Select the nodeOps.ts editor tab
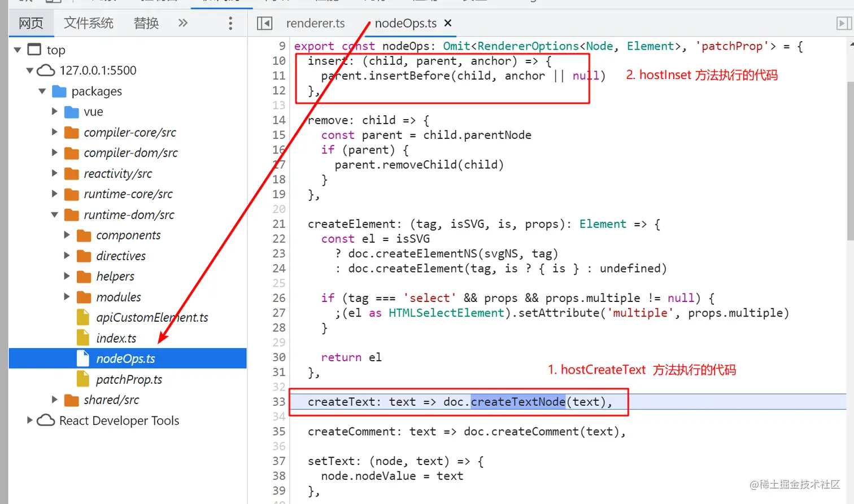 [x=406, y=23]
